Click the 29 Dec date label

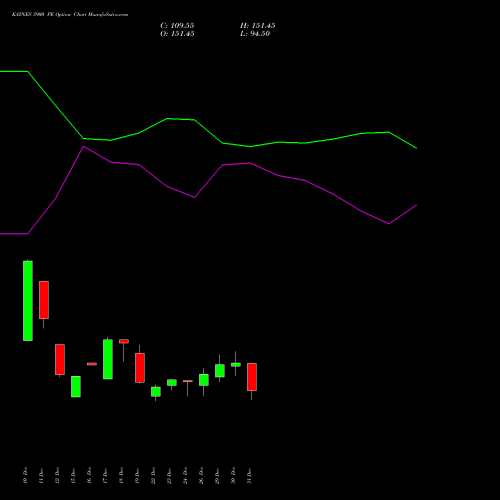click(218, 475)
